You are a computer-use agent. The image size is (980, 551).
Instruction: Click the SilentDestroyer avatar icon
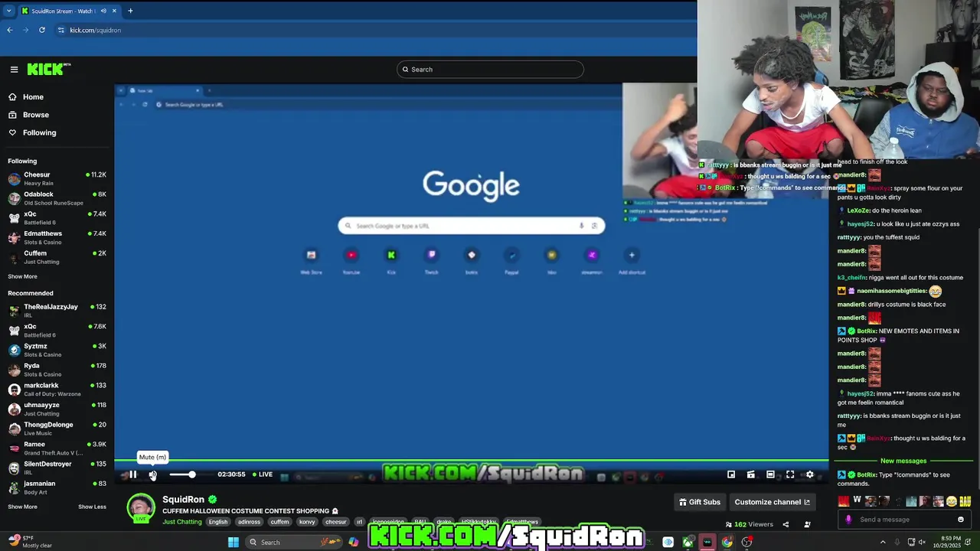click(14, 468)
